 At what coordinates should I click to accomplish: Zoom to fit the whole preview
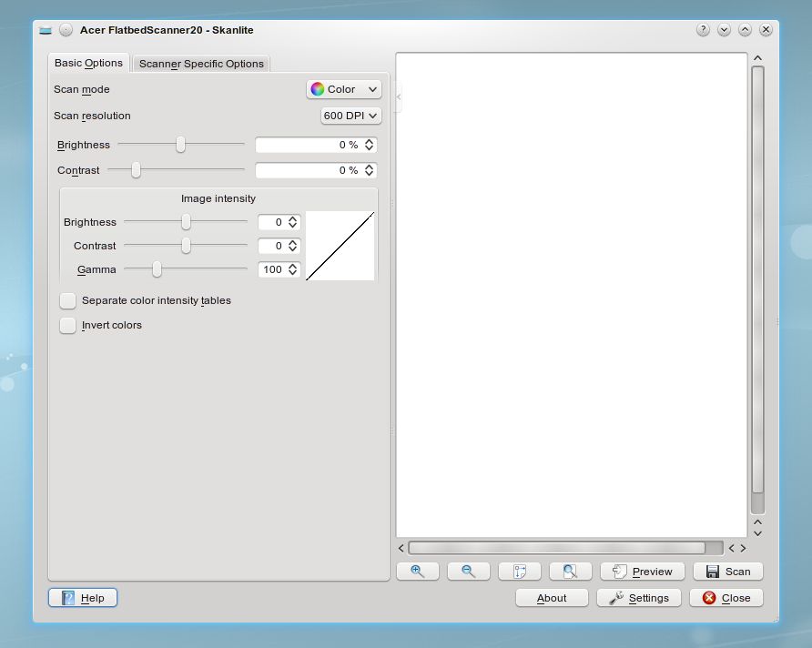[570, 571]
